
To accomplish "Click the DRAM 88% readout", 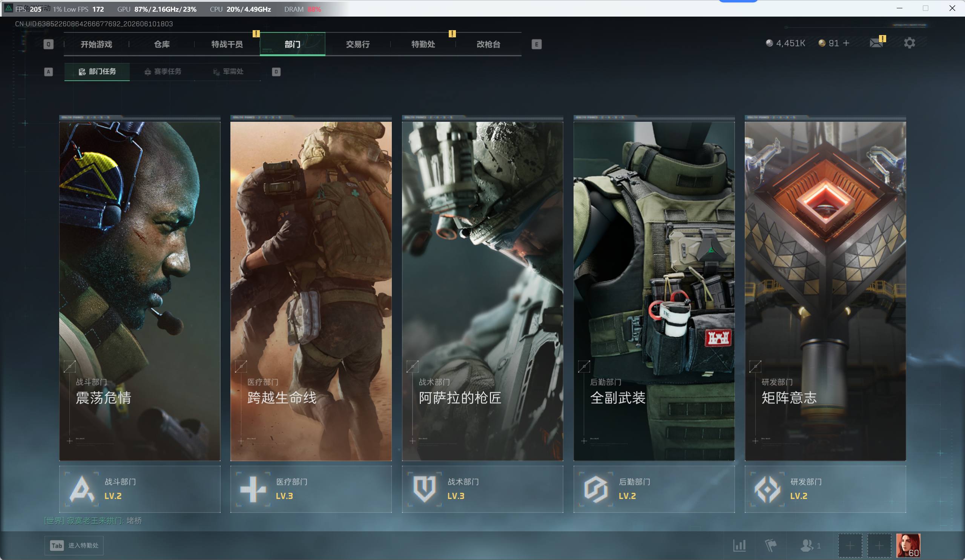I will (x=302, y=9).
